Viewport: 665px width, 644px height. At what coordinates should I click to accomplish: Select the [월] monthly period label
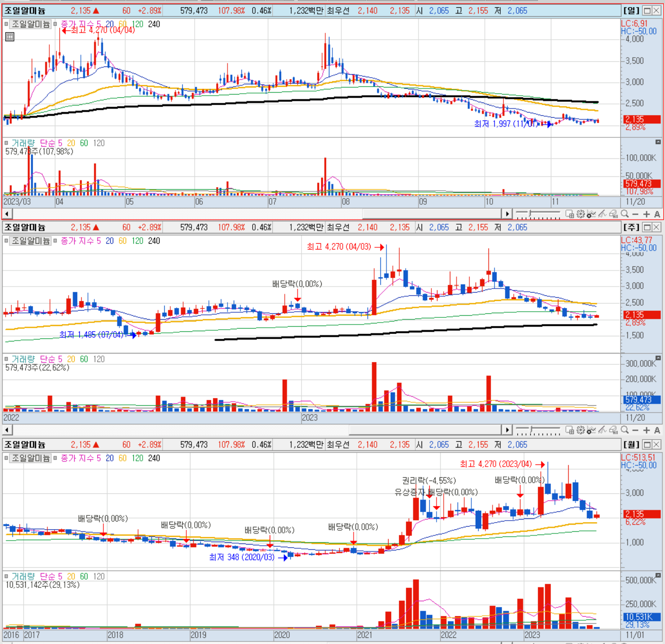click(x=632, y=444)
